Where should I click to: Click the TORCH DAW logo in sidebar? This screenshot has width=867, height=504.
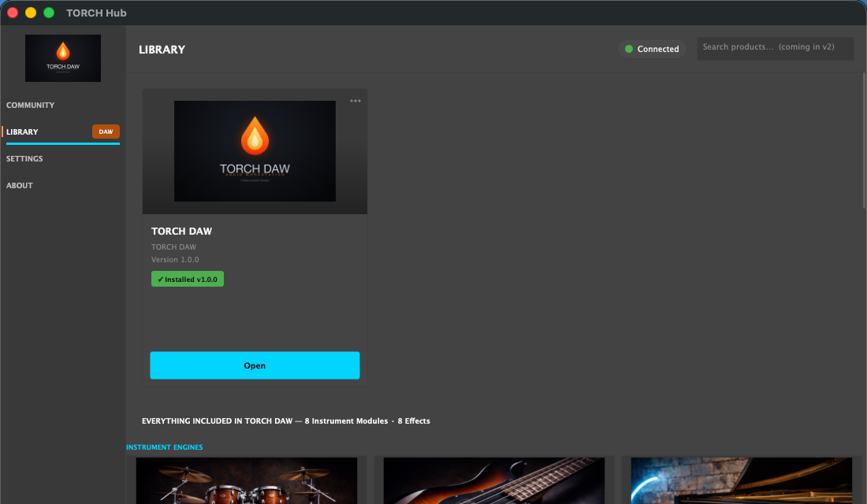(x=63, y=58)
